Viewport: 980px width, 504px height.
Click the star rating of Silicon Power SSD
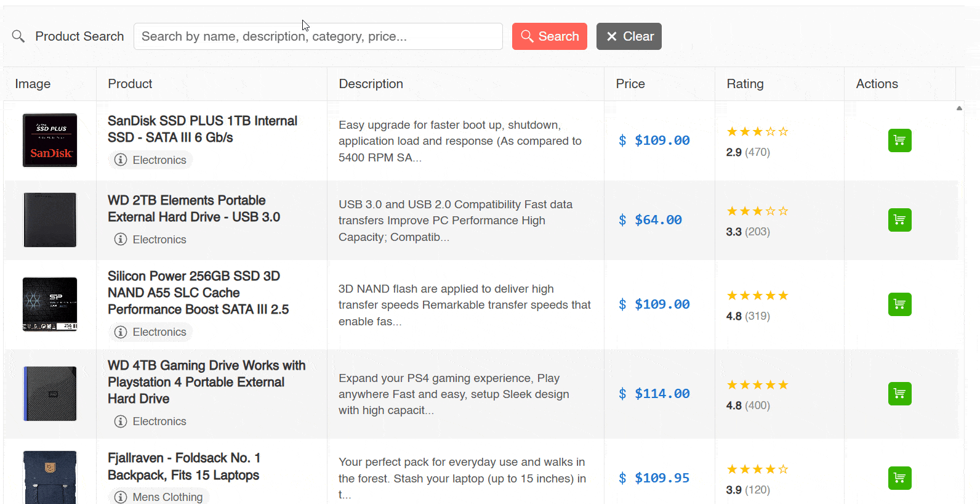pos(757,296)
